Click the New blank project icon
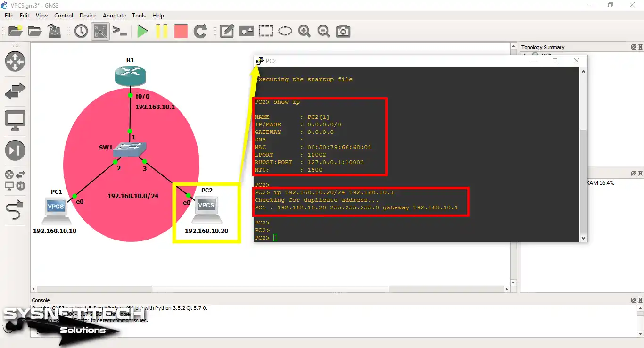The width and height of the screenshot is (644, 348). [15, 31]
